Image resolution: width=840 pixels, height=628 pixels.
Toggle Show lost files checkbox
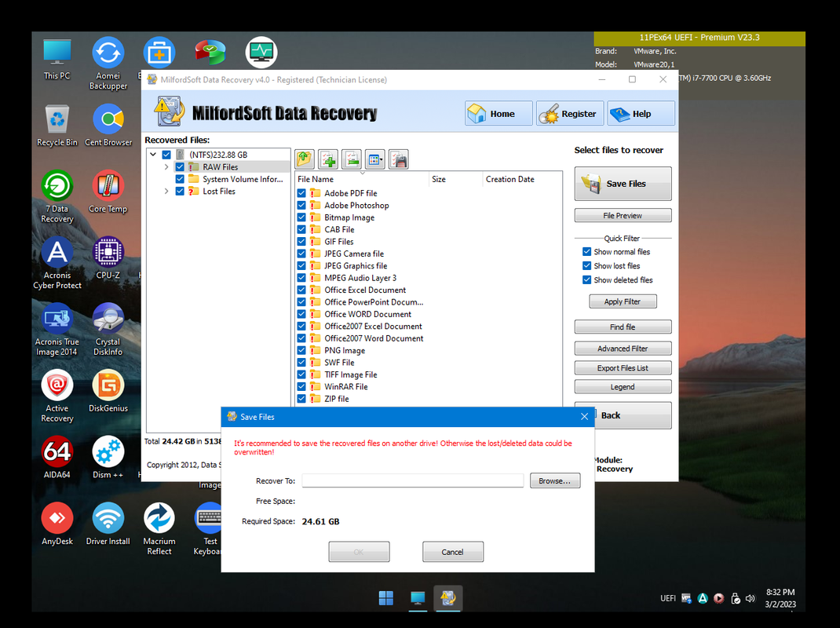click(x=586, y=266)
